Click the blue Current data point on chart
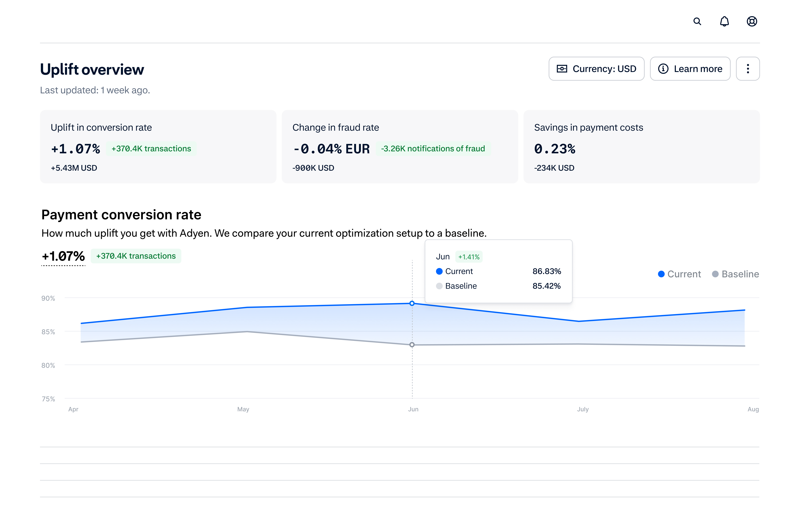The height and width of the screenshot is (532, 800). [x=411, y=303]
